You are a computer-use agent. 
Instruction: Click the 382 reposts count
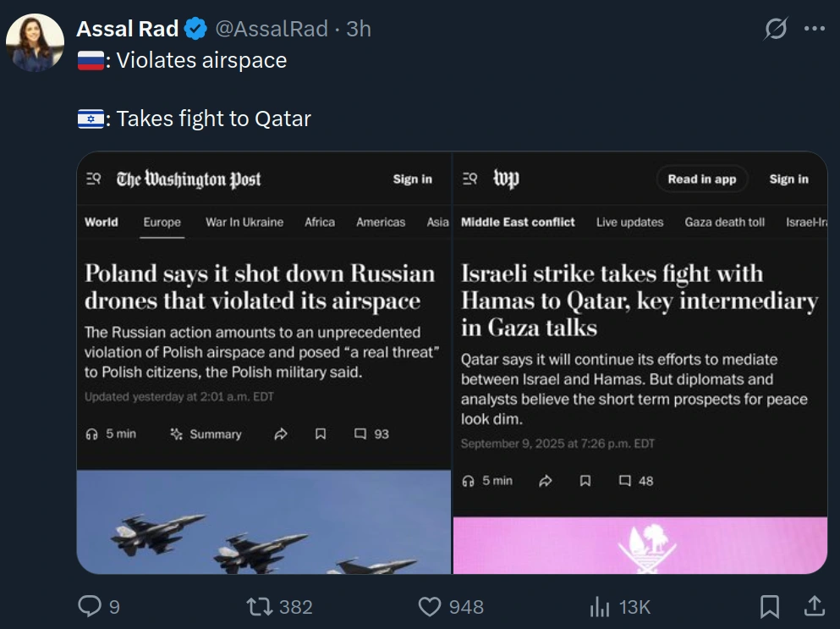pos(295,607)
